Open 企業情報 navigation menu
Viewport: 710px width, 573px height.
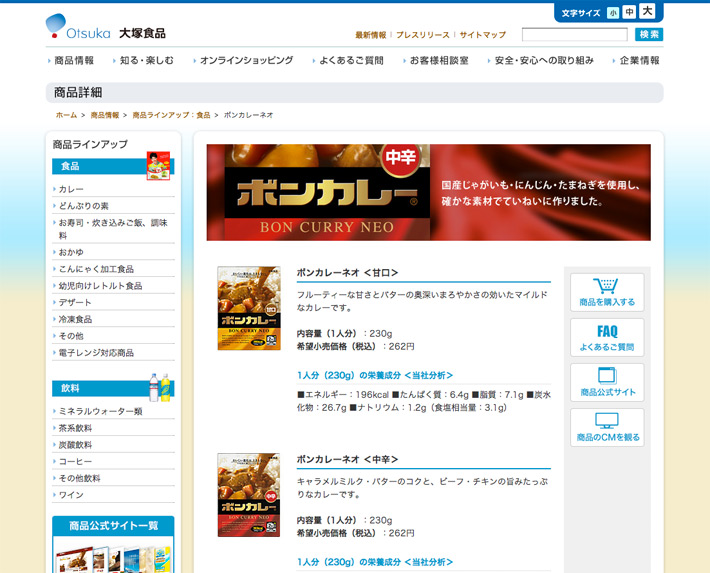[639, 60]
